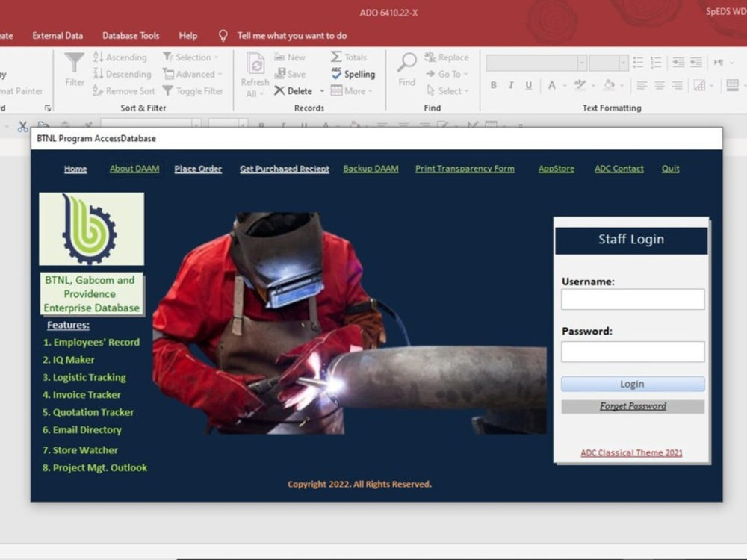Open the Help ribbon tab
Viewport: 747px width, 560px height.
(x=187, y=36)
